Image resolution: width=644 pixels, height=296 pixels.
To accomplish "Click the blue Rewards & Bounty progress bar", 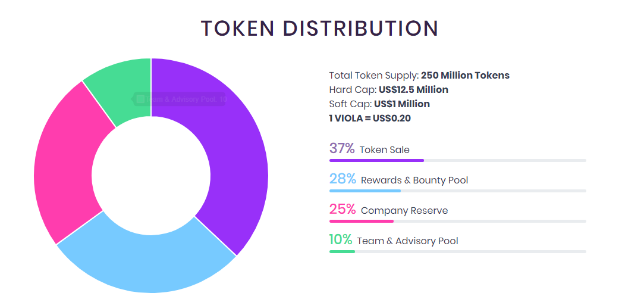I will [x=365, y=191].
